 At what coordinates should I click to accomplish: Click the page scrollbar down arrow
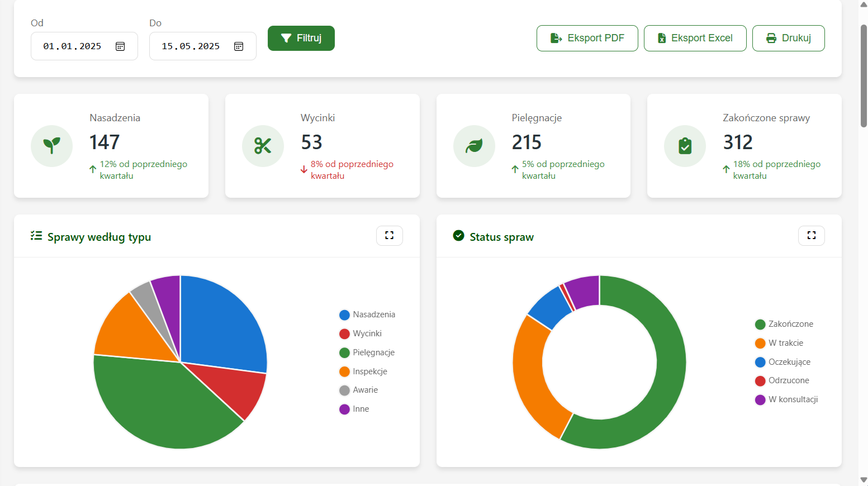point(864,480)
